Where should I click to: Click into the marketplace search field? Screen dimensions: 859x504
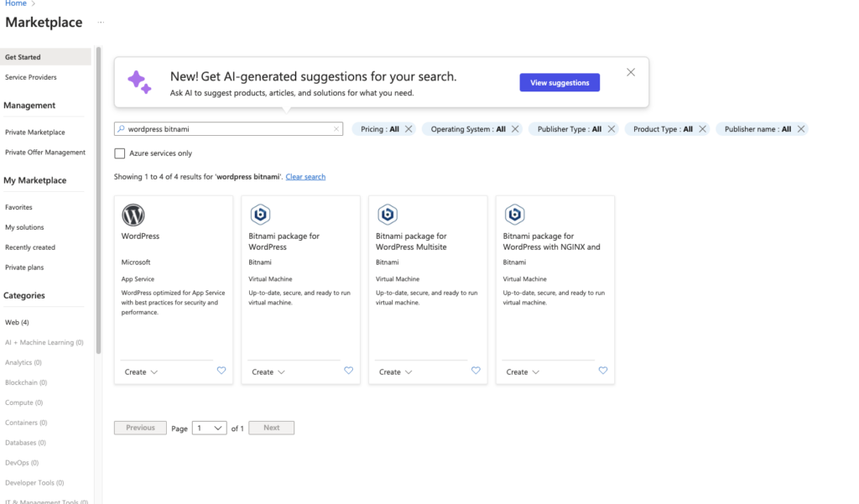point(228,129)
